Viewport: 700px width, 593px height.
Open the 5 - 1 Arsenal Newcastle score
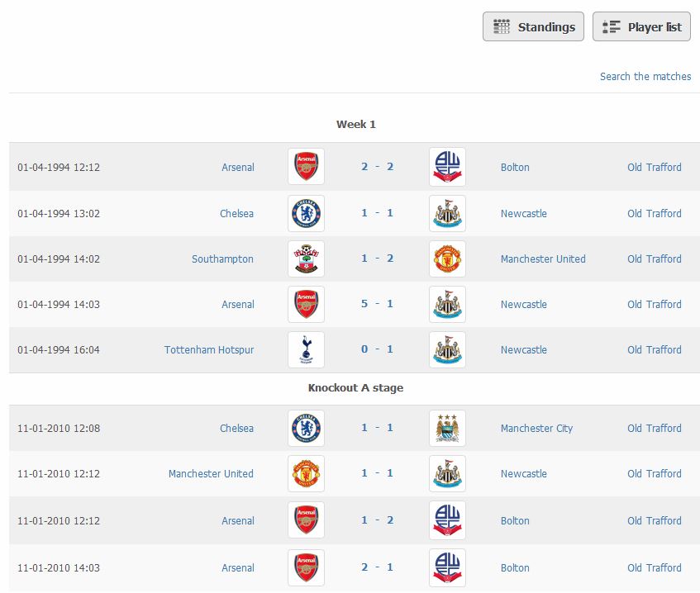(x=377, y=303)
